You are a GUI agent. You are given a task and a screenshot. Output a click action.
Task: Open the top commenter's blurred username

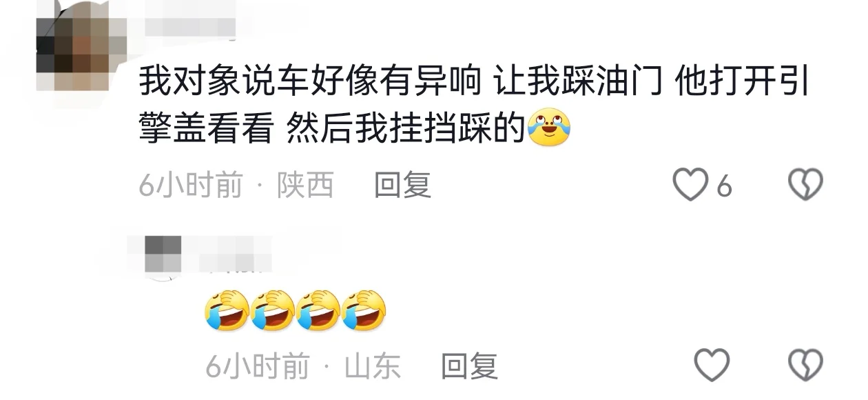click(190, 27)
